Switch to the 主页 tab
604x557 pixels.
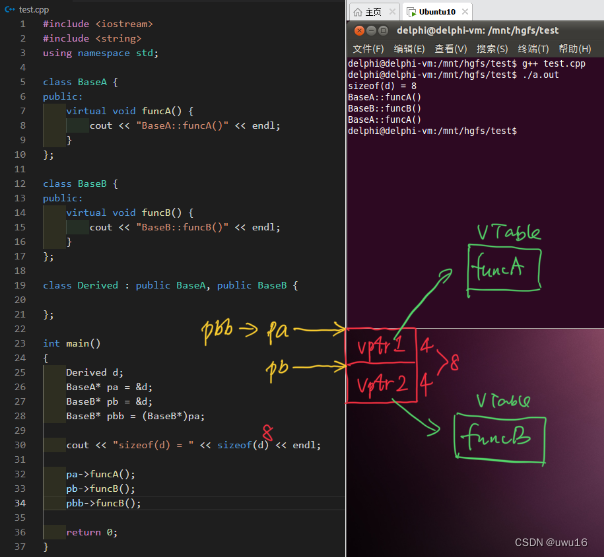pos(374,12)
